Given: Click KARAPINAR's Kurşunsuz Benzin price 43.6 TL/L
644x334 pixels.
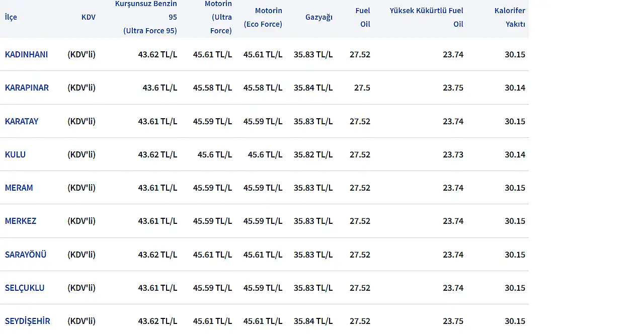Looking at the screenshot, I should (x=159, y=88).
